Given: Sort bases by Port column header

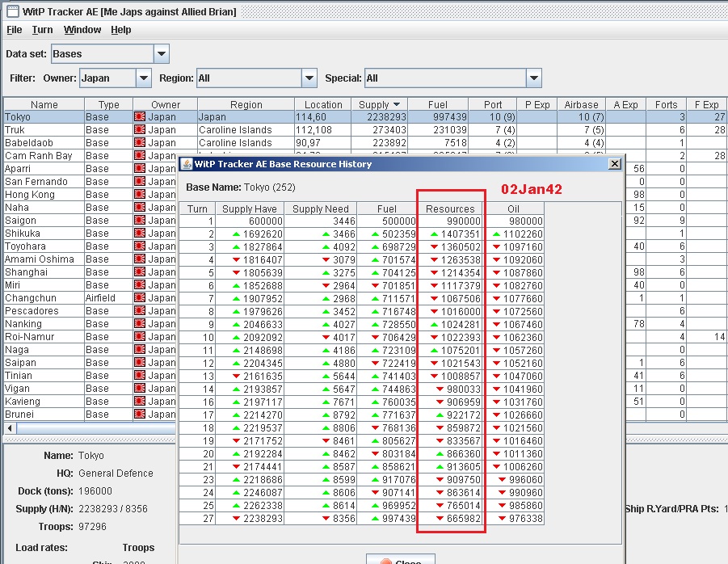Looking at the screenshot, I should (493, 104).
